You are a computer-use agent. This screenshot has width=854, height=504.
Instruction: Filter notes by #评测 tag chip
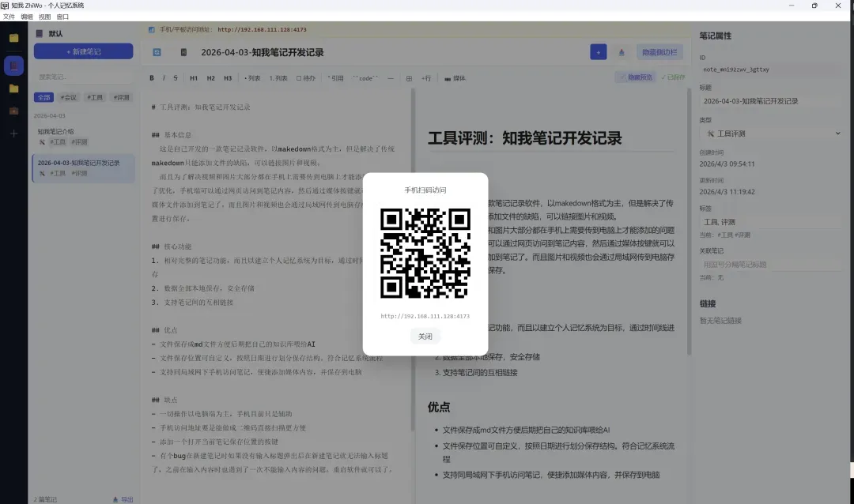(122, 97)
